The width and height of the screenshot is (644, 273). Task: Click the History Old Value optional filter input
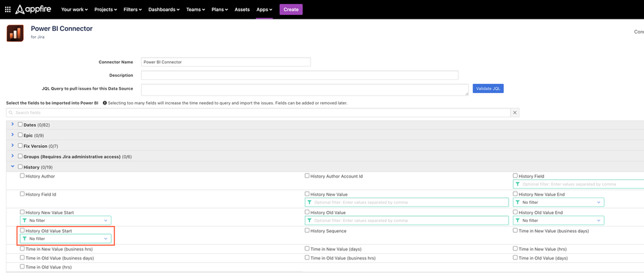tap(407, 220)
